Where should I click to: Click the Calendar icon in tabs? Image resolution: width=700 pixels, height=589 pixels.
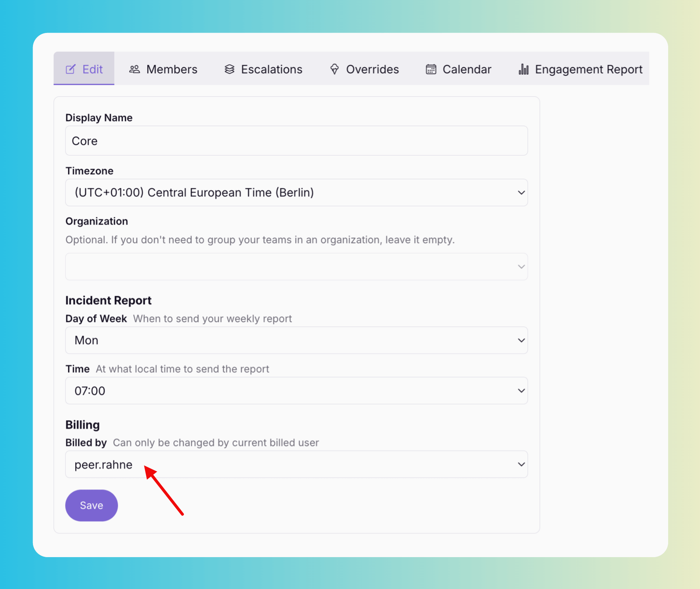tap(431, 69)
